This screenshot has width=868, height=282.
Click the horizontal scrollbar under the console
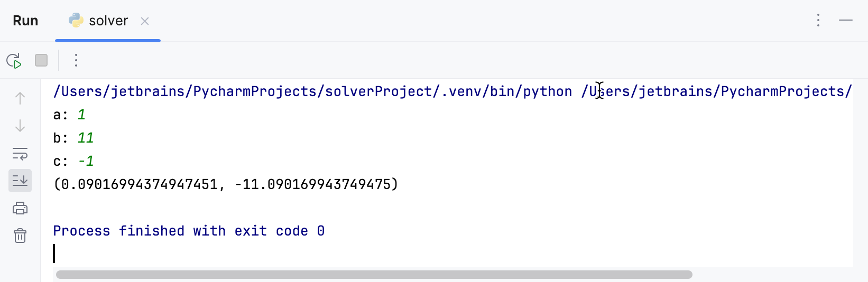click(x=374, y=275)
